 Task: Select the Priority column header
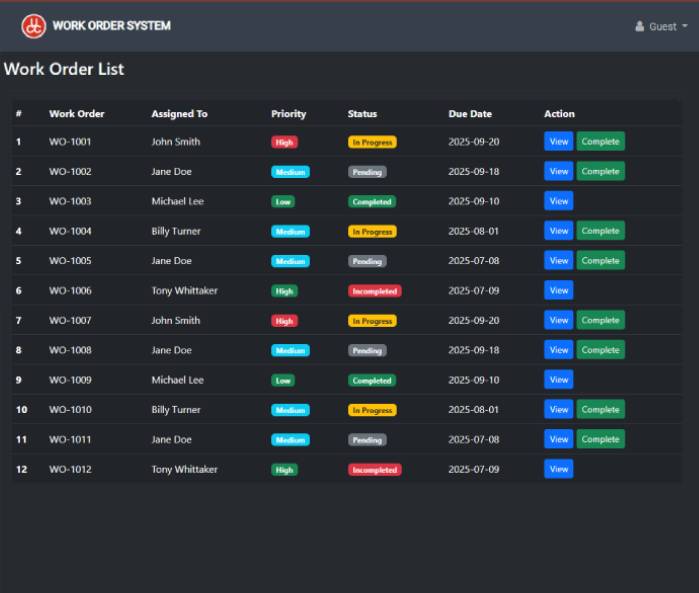tap(288, 114)
